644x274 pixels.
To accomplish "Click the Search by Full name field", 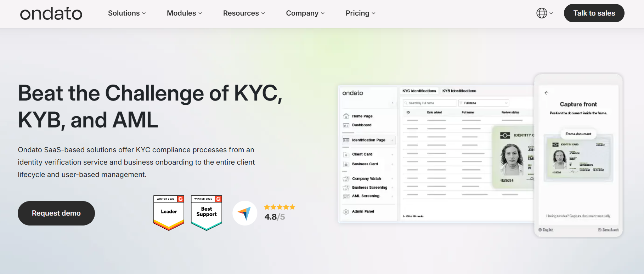I will [430, 103].
